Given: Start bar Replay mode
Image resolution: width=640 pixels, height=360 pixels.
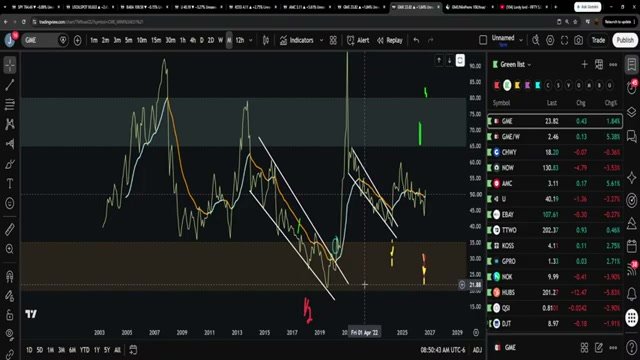Looking at the screenshot, I should [x=390, y=40].
